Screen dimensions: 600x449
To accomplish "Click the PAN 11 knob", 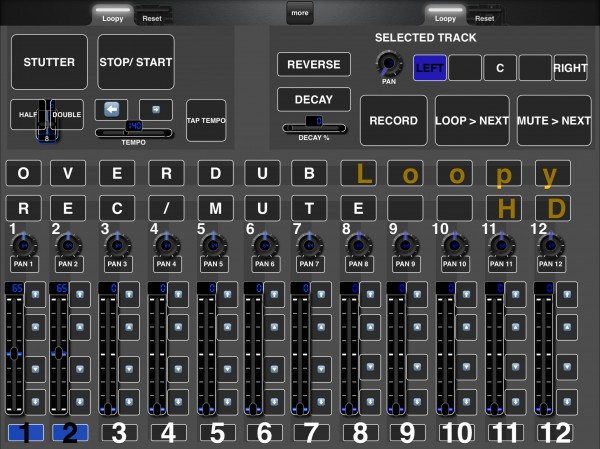I will coord(502,245).
